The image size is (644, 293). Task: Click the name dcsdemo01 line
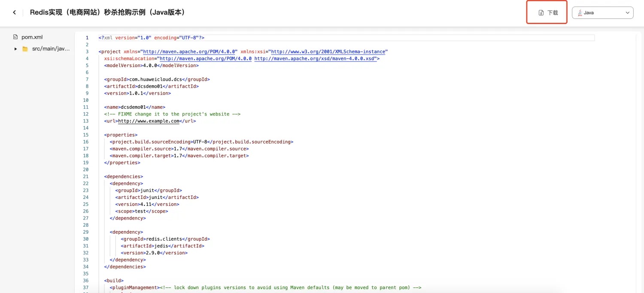(134, 107)
